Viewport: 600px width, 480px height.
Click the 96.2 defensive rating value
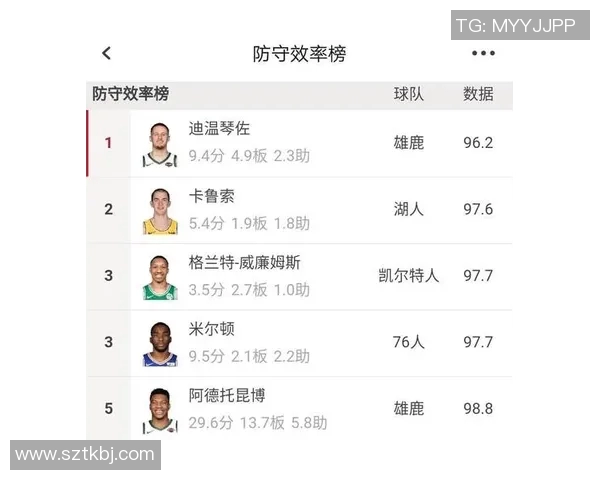pos(477,143)
